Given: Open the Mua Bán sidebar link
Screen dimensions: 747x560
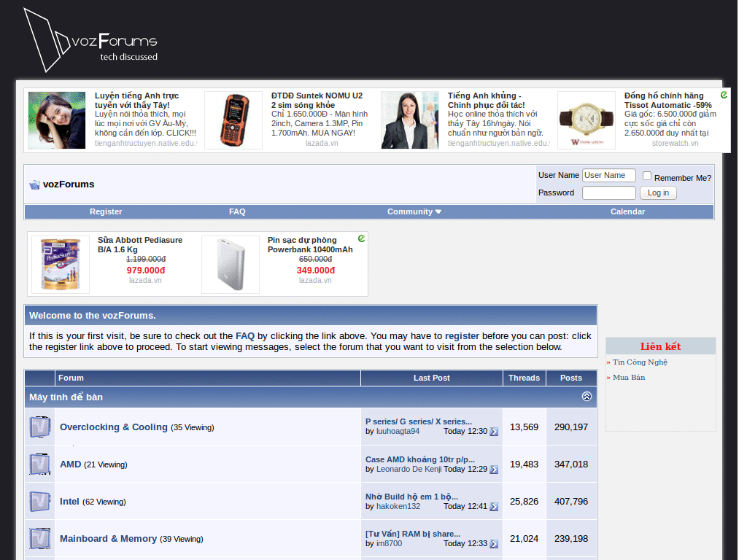Looking at the screenshot, I should [629, 377].
